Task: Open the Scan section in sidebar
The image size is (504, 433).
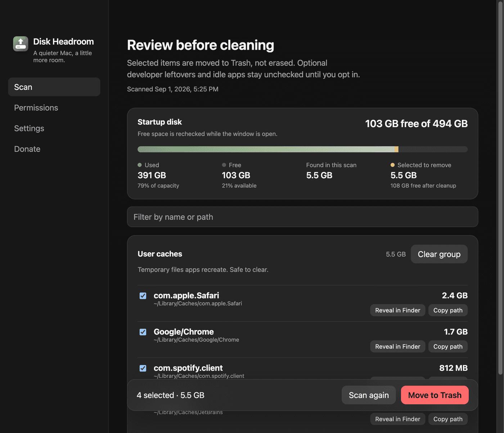Action: [x=54, y=87]
